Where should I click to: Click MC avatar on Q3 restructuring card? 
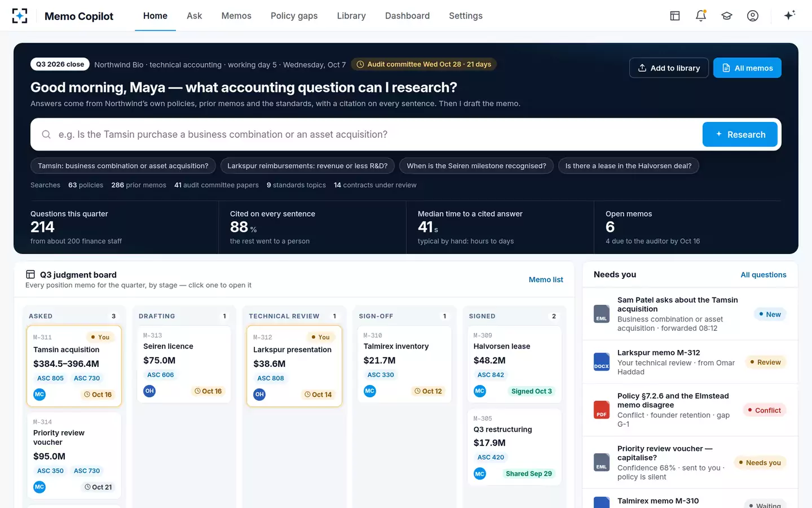pos(480,474)
